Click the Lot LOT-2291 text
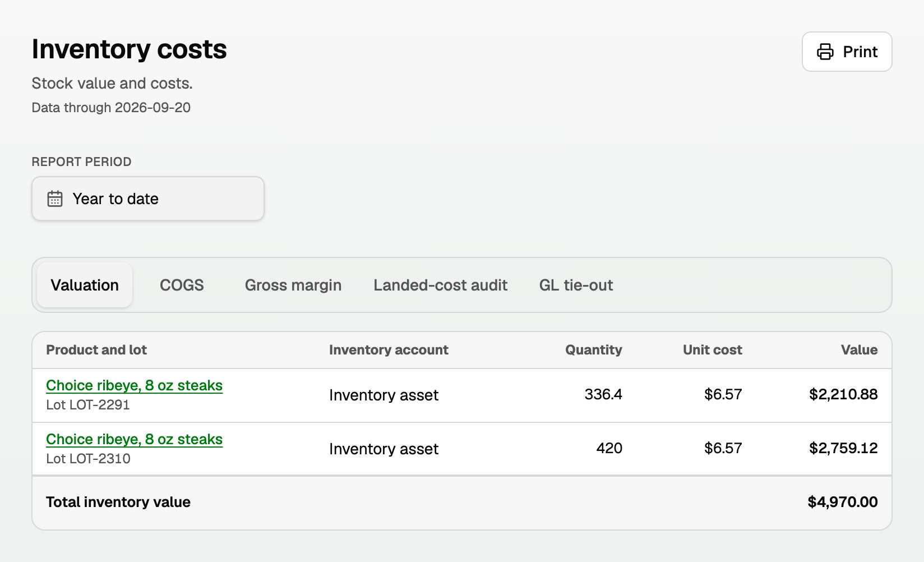This screenshot has width=924, height=562. click(x=88, y=405)
